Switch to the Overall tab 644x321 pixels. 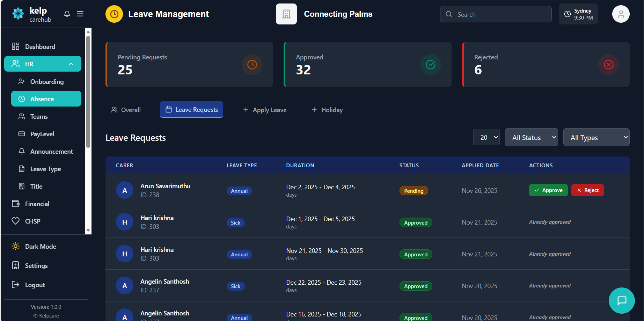click(x=126, y=110)
